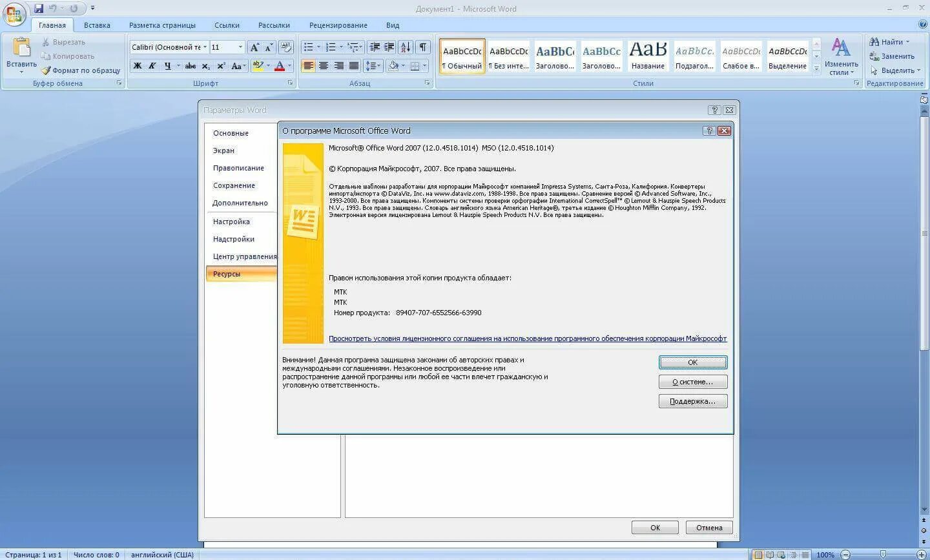Click Заменить replace button
The image size is (930, 560).
coord(892,56)
